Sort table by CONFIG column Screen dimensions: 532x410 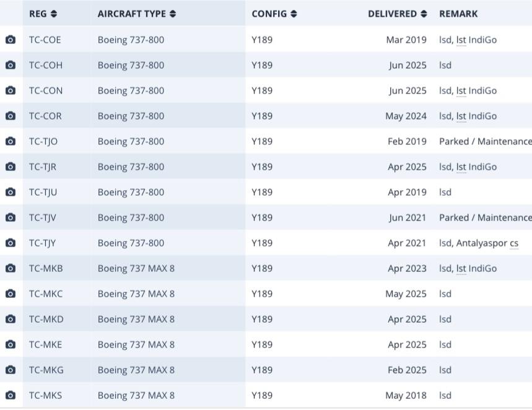click(x=274, y=14)
